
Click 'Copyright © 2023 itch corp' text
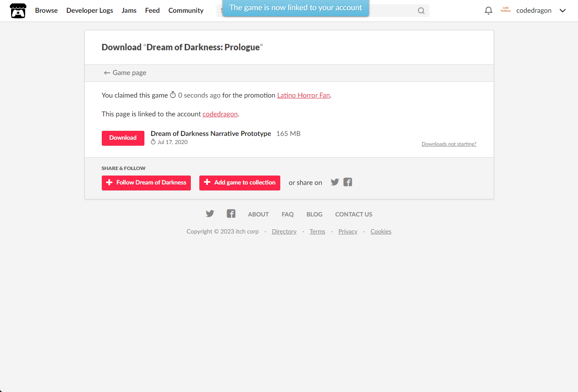pyautogui.click(x=223, y=231)
